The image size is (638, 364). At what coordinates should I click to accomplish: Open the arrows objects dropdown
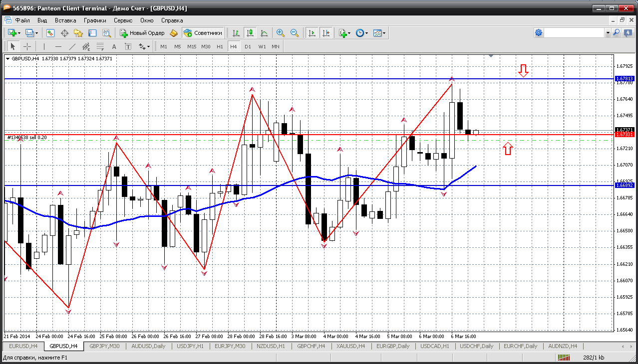point(144,46)
